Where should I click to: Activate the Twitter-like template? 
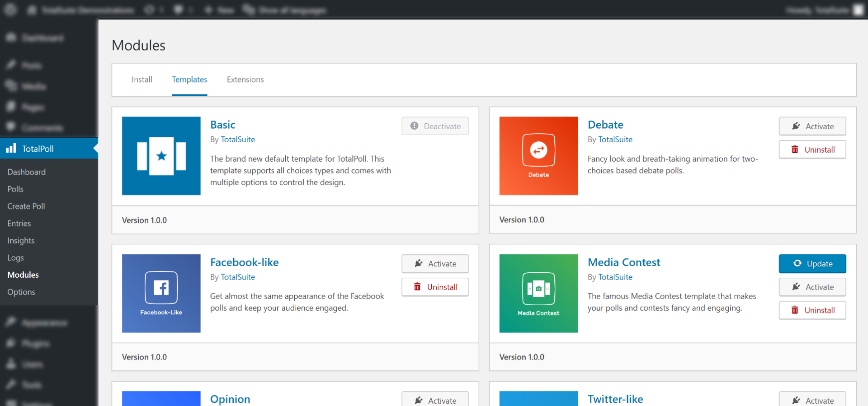pos(812,399)
